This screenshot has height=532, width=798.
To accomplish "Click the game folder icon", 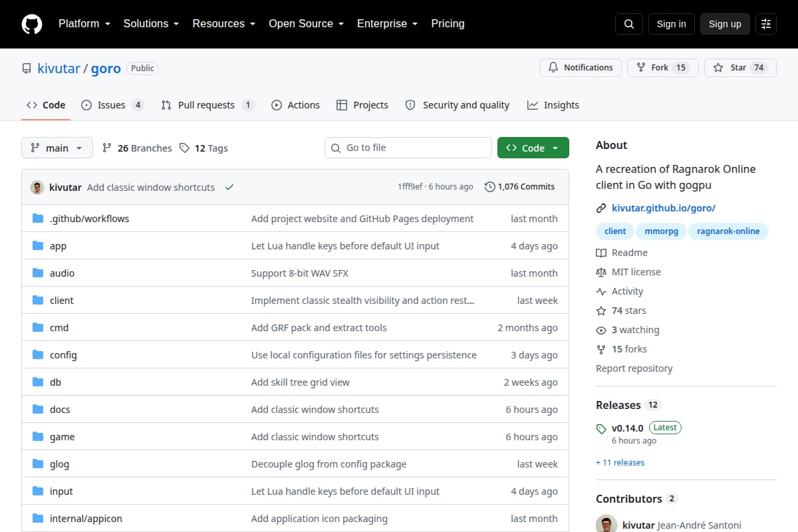I will tap(38, 437).
